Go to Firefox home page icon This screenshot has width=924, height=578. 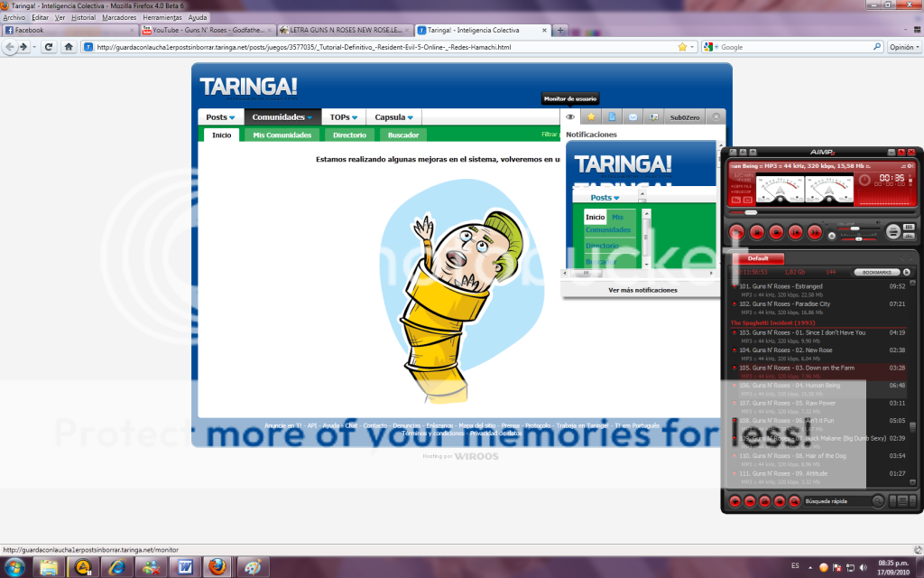click(69, 47)
